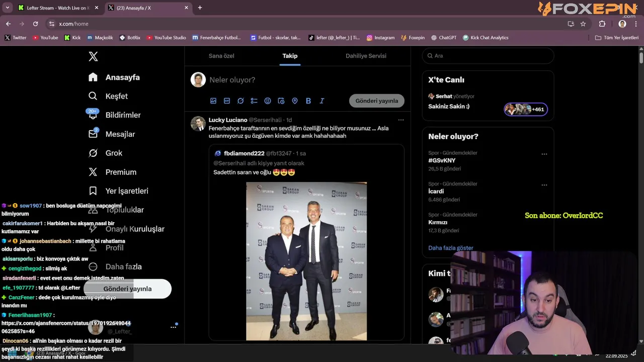Add media image to post
The width and height of the screenshot is (644, 362).
(213, 101)
